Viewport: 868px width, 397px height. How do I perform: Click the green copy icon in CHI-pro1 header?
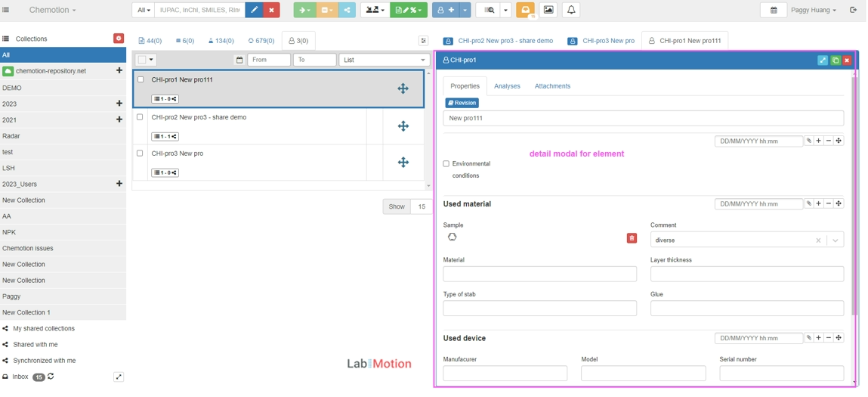coord(836,60)
